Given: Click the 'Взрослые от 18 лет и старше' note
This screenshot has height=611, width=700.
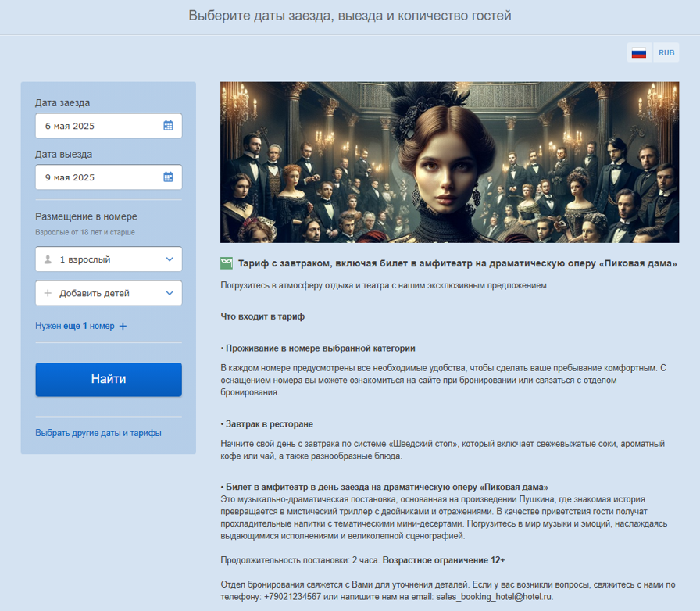Looking at the screenshot, I should (x=85, y=232).
